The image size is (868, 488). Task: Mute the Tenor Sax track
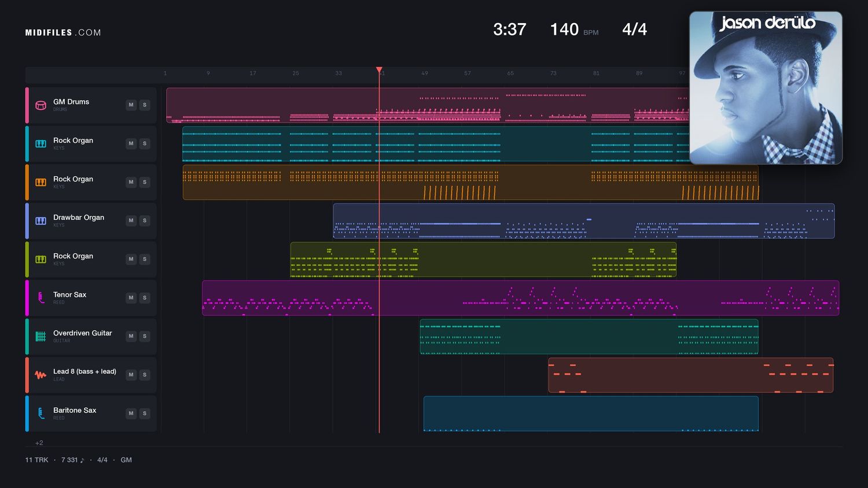click(x=131, y=298)
